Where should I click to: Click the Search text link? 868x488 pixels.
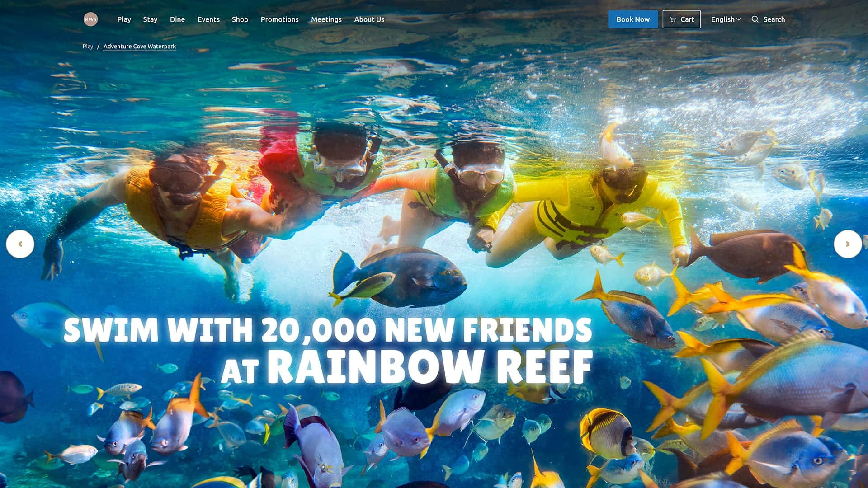(774, 19)
